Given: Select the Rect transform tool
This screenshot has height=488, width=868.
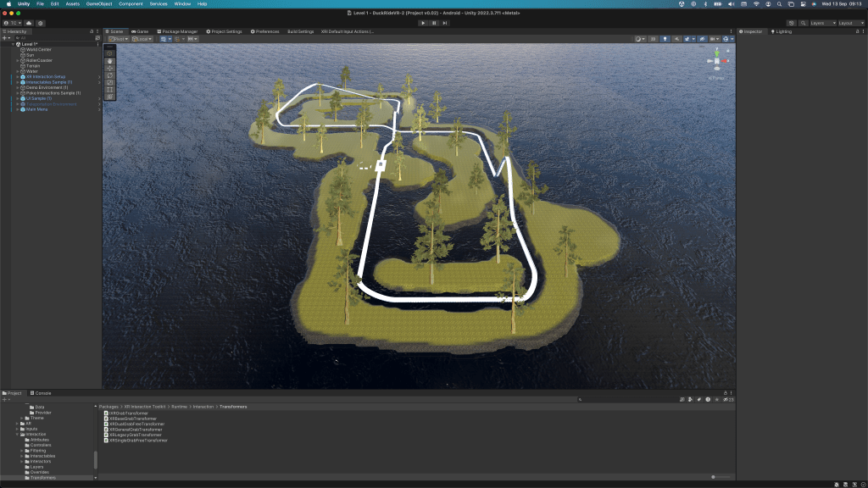Looking at the screenshot, I should tap(109, 90).
